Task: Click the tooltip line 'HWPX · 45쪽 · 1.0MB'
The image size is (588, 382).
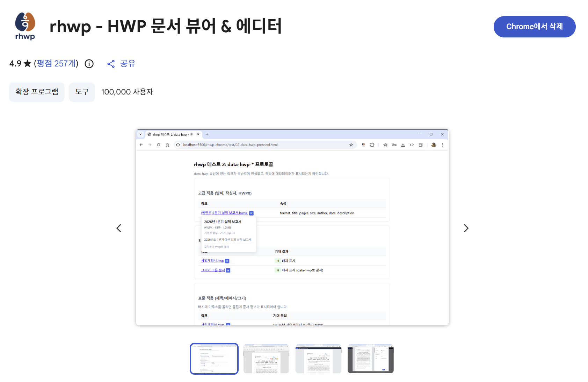Action: [217, 228]
